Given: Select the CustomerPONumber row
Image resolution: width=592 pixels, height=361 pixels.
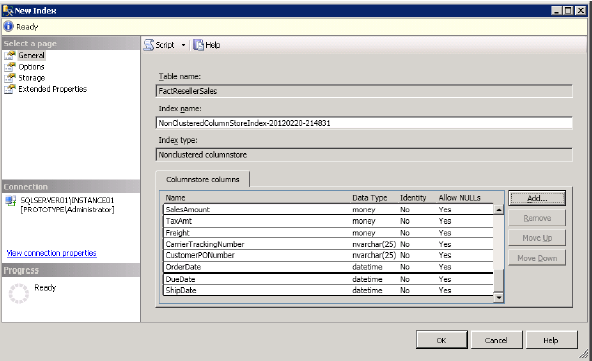Looking at the screenshot, I should coord(328,255).
